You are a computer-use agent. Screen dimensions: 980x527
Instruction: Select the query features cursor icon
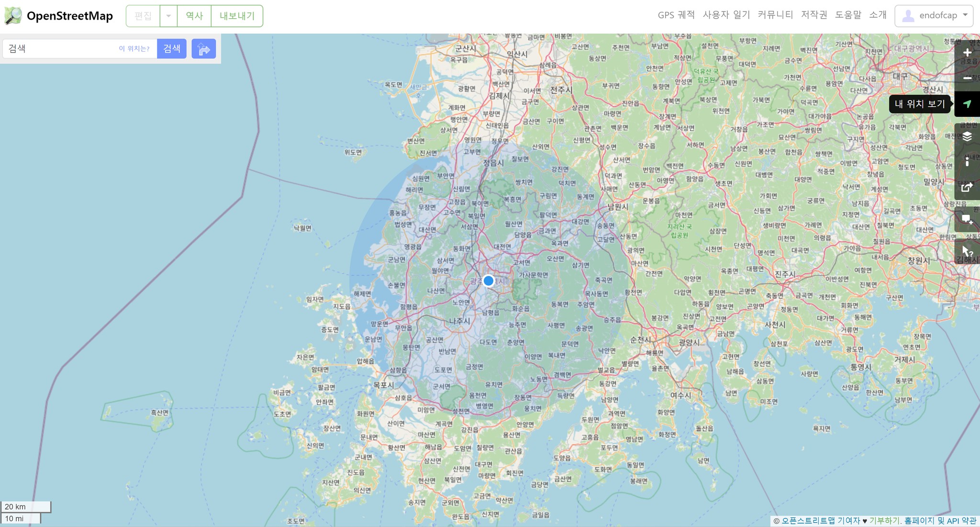pyautogui.click(x=967, y=252)
